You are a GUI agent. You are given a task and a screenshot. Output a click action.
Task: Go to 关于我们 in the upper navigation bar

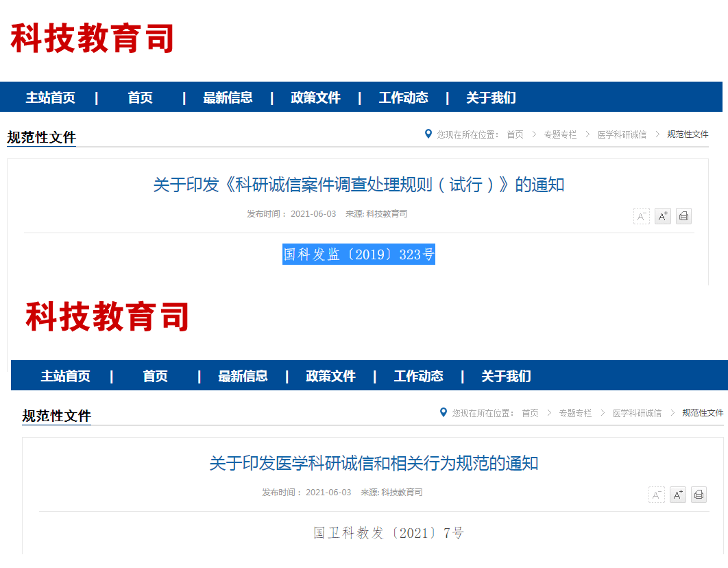pyautogui.click(x=491, y=97)
